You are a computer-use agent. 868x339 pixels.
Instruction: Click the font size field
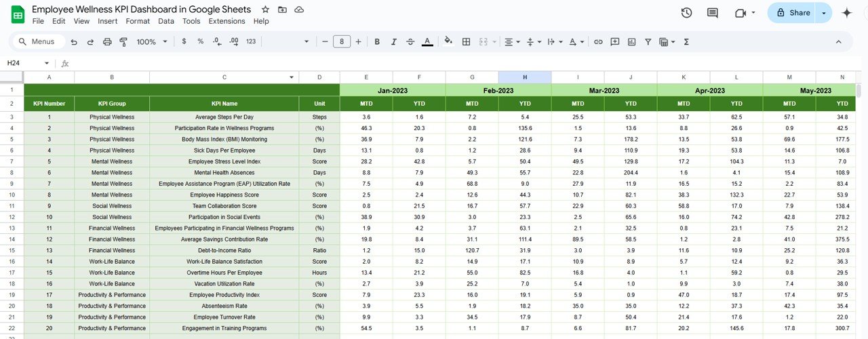click(342, 42)
